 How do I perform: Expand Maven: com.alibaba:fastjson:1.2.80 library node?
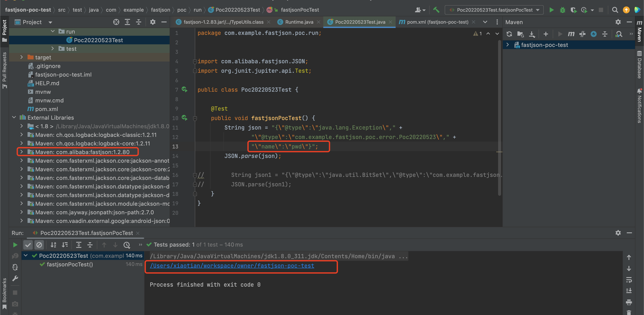coord(22,152)
